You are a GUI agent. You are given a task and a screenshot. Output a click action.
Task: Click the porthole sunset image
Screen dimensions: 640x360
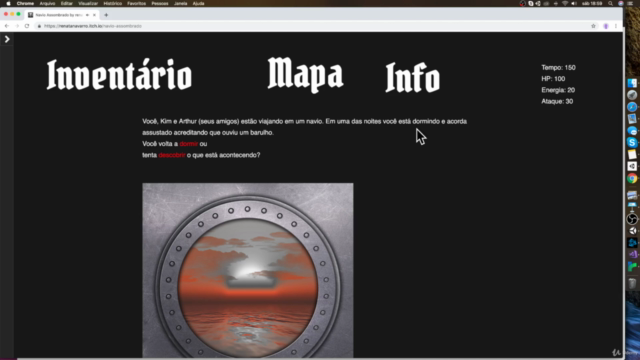click(x=248, y=271)
